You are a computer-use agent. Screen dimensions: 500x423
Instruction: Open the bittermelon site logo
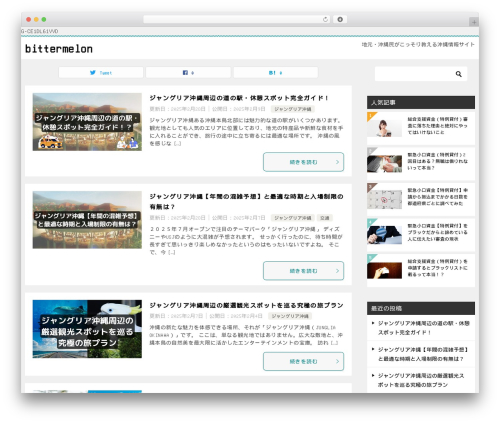click(x=59, y=49)
